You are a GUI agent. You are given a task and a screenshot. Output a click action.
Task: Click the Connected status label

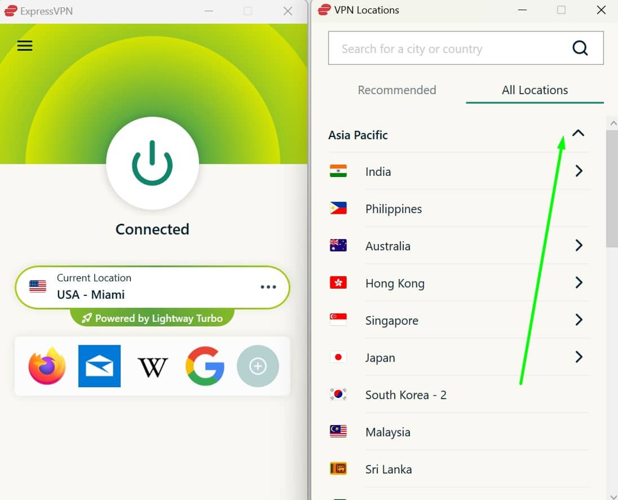pos(152,229)
